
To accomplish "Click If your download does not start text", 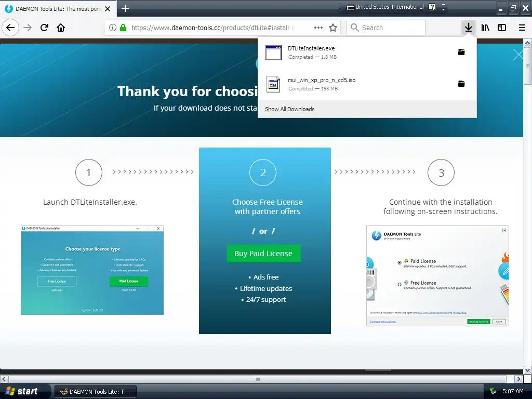I will coord(205,108).
